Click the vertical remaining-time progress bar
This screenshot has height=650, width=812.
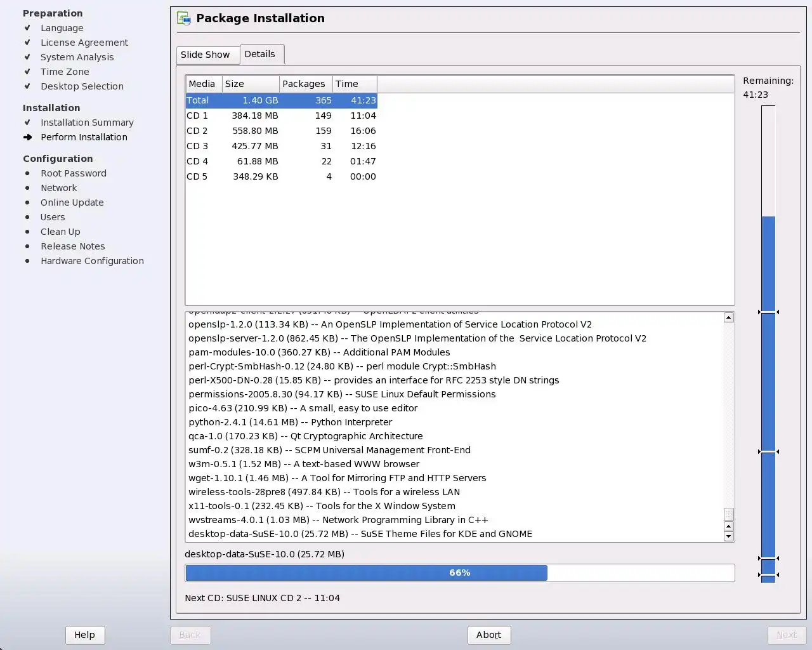pyautogui.click(x=768, y=344)
